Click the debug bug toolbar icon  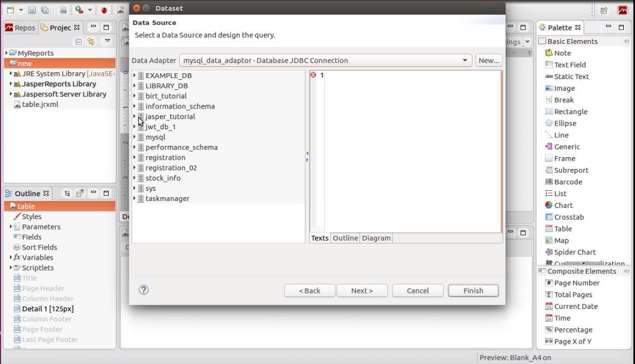104,10
